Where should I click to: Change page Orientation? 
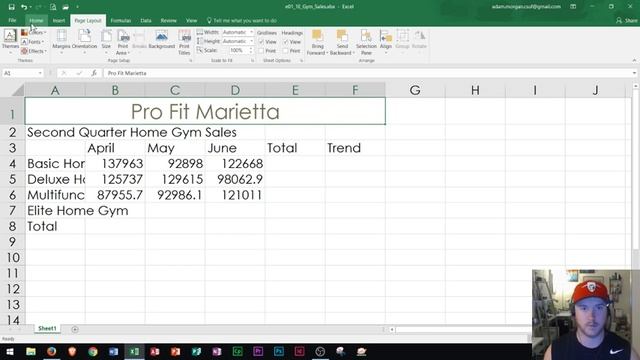pos(84,42)
